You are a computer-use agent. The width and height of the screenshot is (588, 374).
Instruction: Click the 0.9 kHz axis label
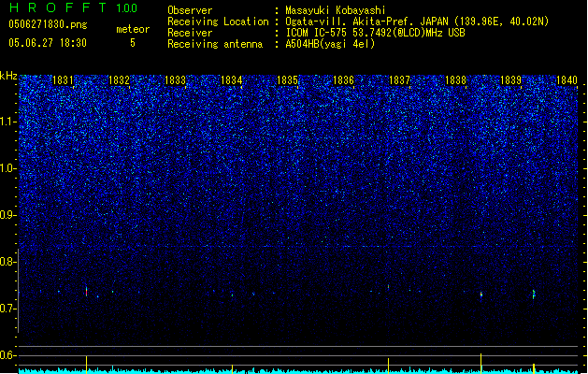[x=7, y=215]
